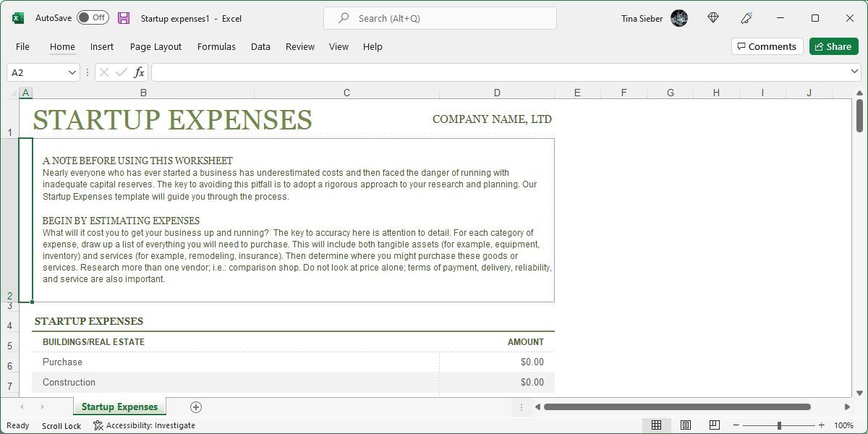This screenshot has height=434, width=868.
Task: Switch to Page Layout view in status bar
Action: point(685,425)
